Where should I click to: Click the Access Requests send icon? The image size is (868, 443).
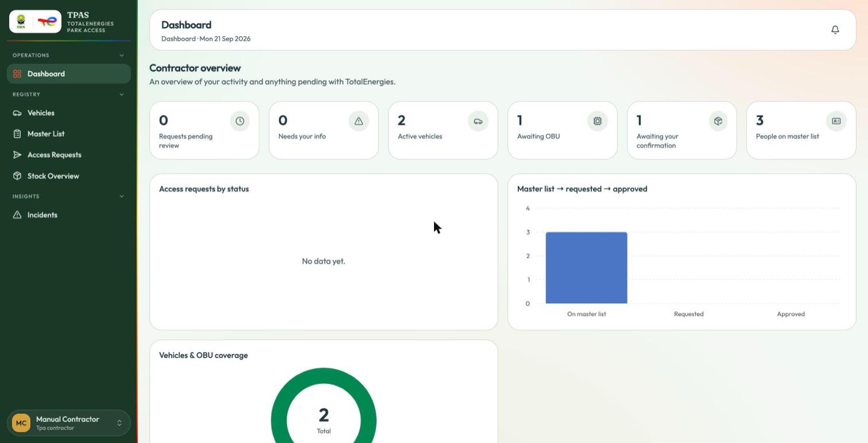(x=17, y=155)
